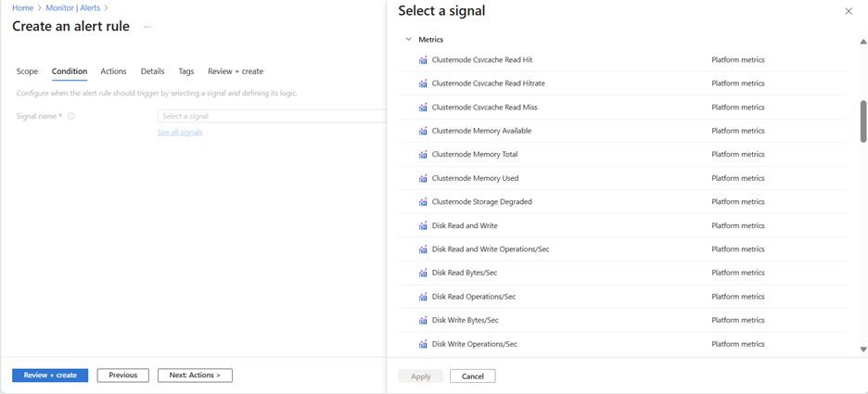Collapse the Metrics section chevron

click(409, 39)
